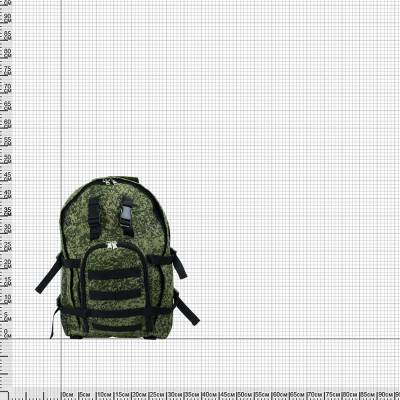The height and width of the screenshot is (400, 400).
Task: Click the 90 см label on the vertical ruler
Action: [x=7, y=18]
